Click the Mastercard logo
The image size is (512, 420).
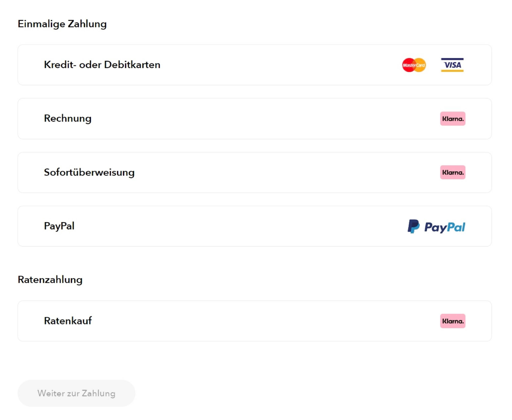[414, 65]
